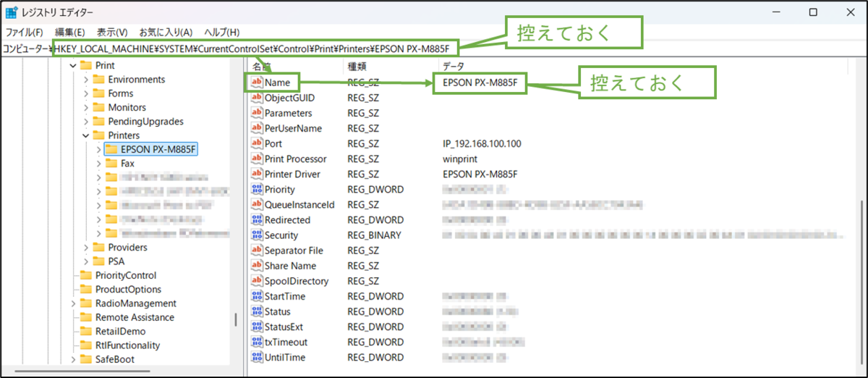Screen dimensions: 868x378
Task: Collapse the Printers key
Action: (x=85, y=135)
